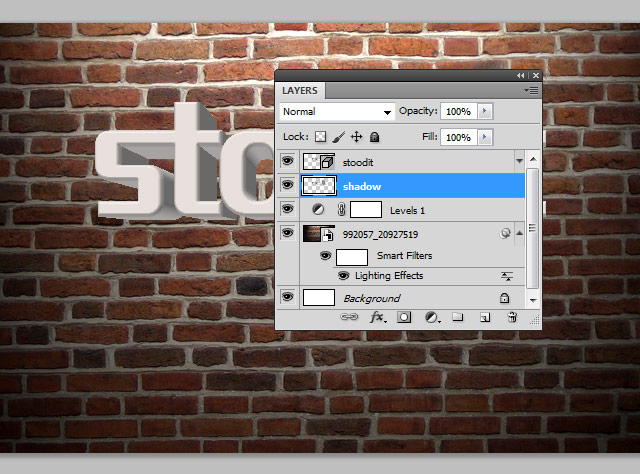This screenshot has width=640, height=474.
Task: Click the link layers chain icon
Action: (x=349, y=317)
